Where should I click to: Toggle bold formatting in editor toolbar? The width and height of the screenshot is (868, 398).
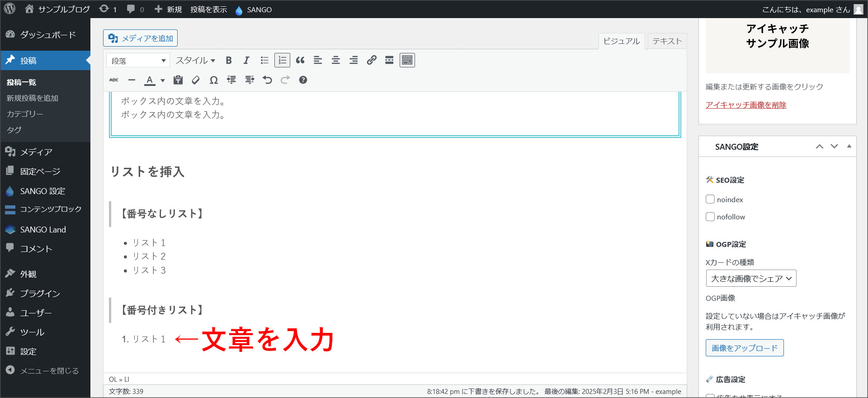pyautogui.click(x=229, y=60)
